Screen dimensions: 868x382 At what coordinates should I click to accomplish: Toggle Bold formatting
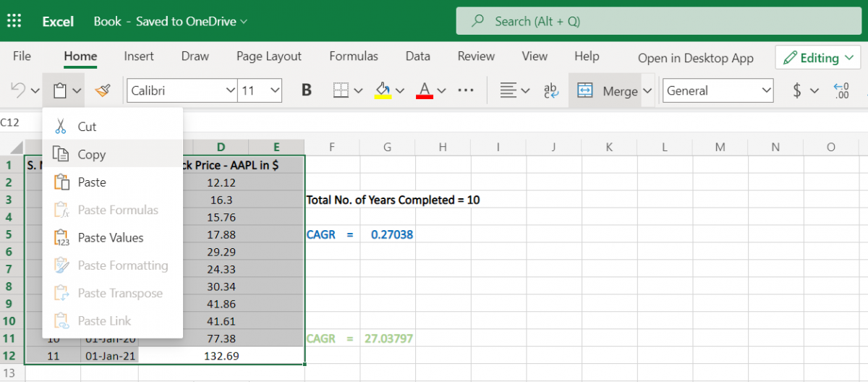click(x=307, y=90)
